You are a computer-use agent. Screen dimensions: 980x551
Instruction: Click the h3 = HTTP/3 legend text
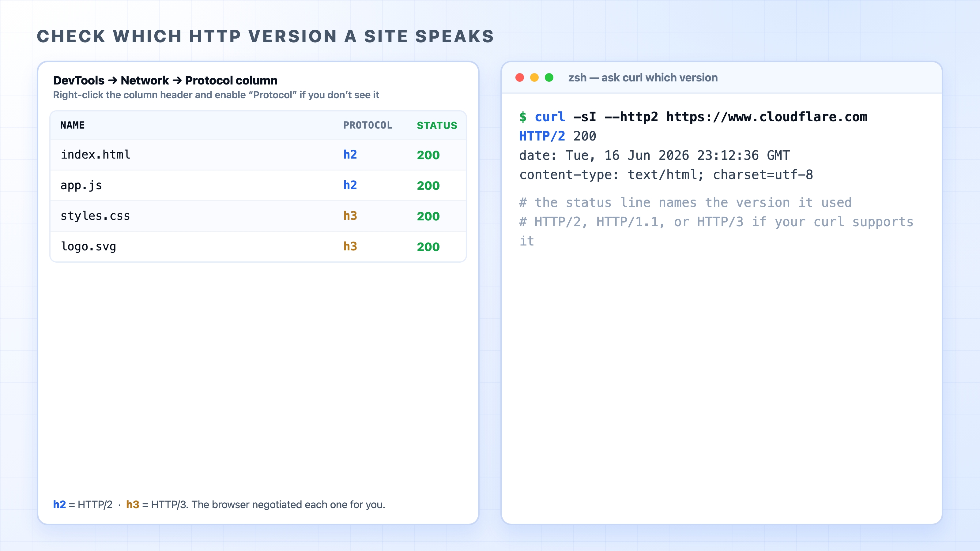157,504
